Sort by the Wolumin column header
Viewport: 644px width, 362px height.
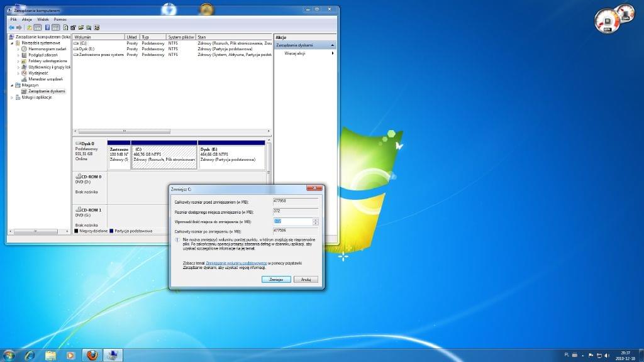pos(99,37)
